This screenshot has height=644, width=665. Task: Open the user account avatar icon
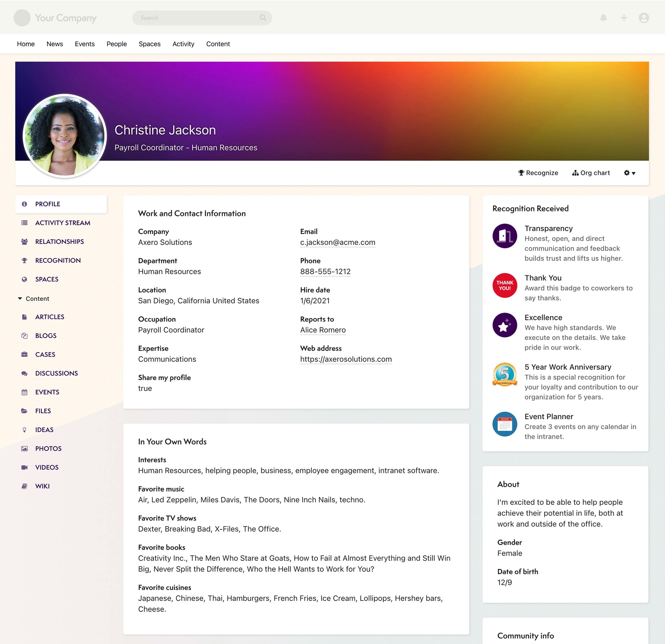(x=644, y=18)
